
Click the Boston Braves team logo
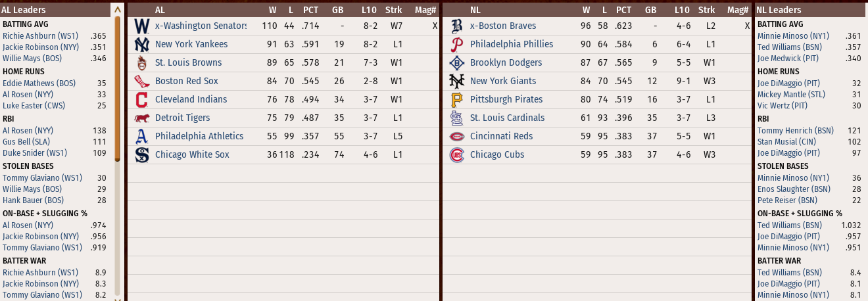coord(456,26)
